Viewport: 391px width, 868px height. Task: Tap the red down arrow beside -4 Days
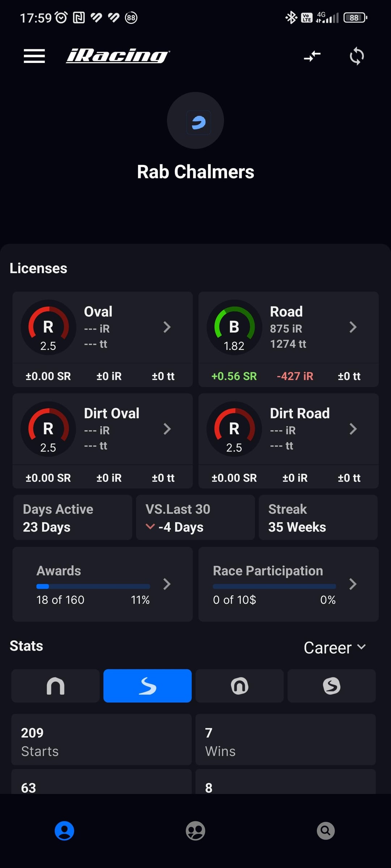click(x=150, y=527)
